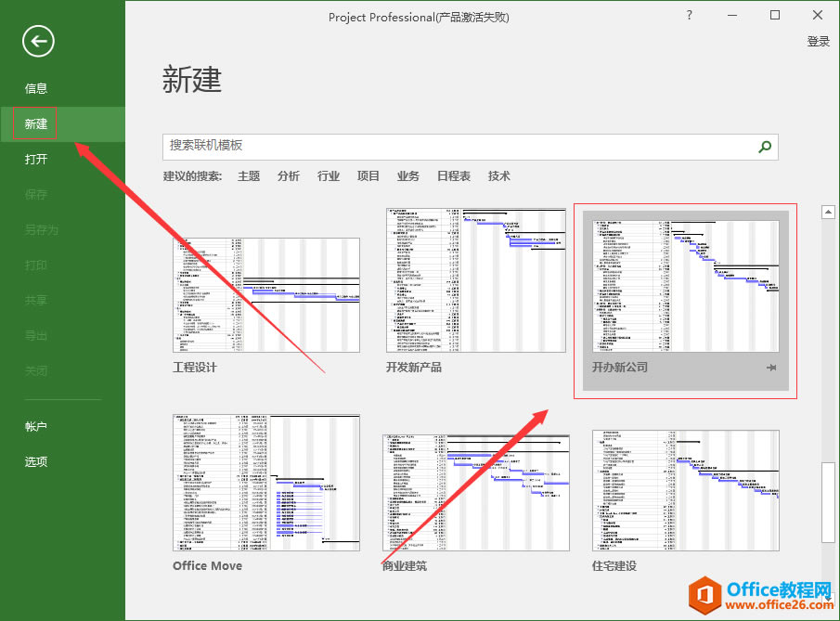Click the greyed-out 另存为 item
This screenshot has height=621, width=840.
pos(42,230)
